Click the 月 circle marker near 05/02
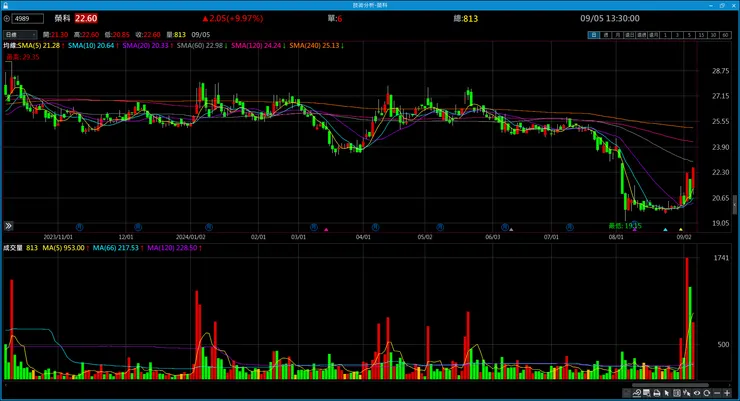740x401 pixels. pos(440,227)
